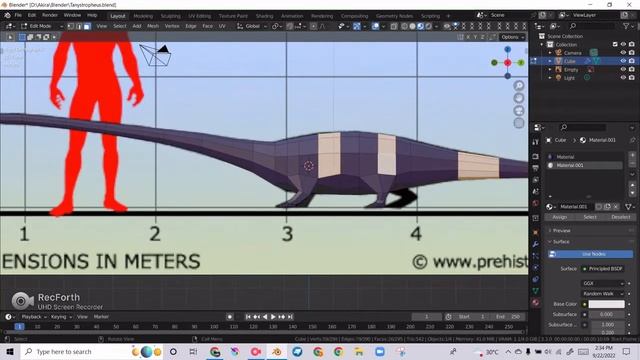This screenshot has height=360, width=640.
Task: Switch to Sculpting workspace tab
Action: point(170,16)
